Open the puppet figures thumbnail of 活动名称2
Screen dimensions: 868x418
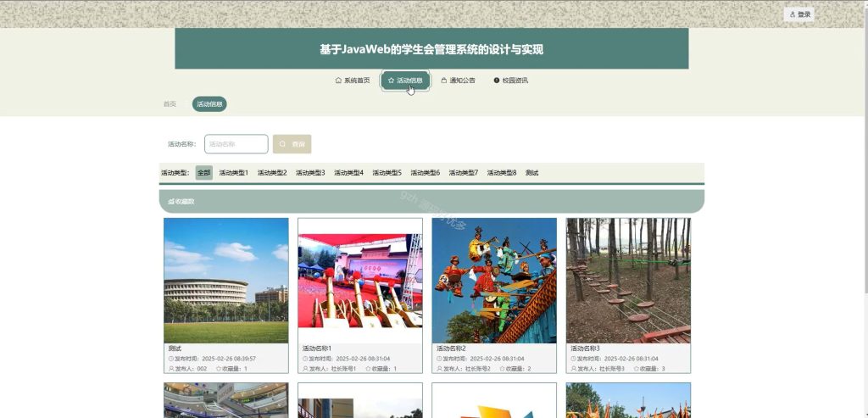[494, 281]
